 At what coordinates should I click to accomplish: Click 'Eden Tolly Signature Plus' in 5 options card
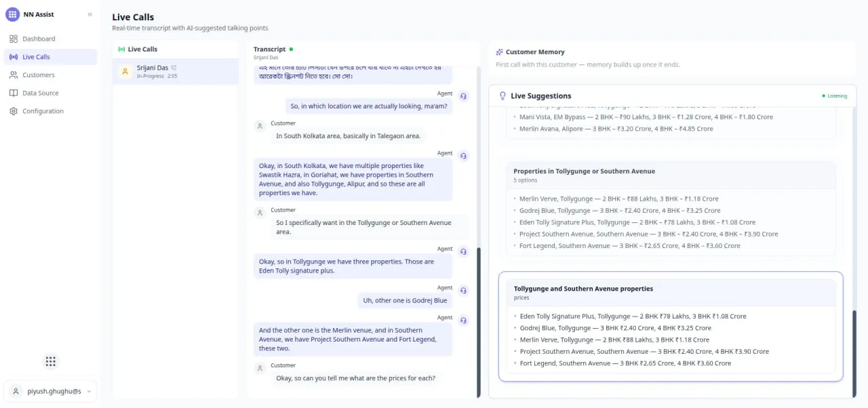637,222
